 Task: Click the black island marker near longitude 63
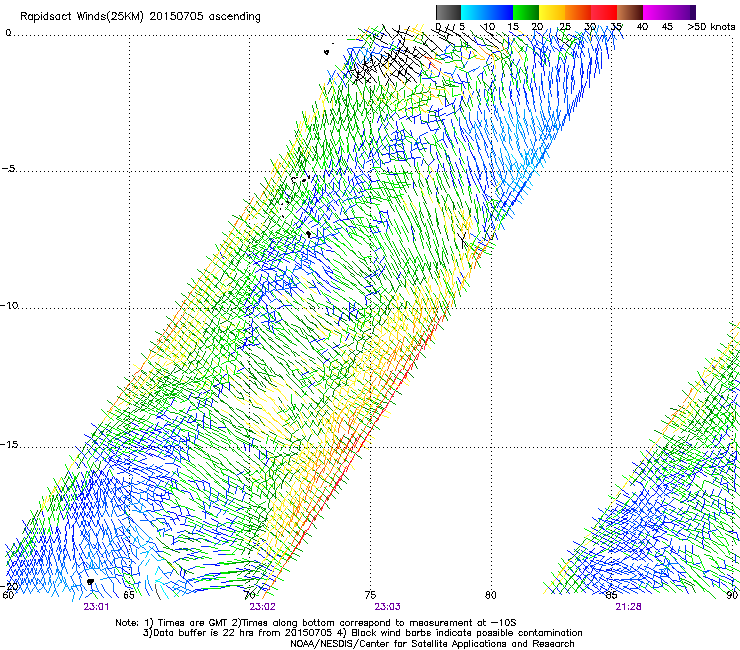point(91,582)
